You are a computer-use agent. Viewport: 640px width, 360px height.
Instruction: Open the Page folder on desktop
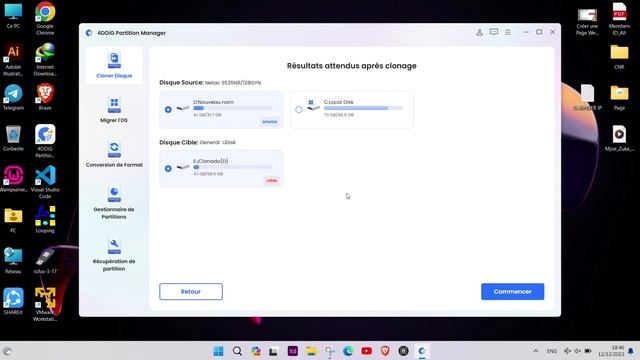[619, 98]
